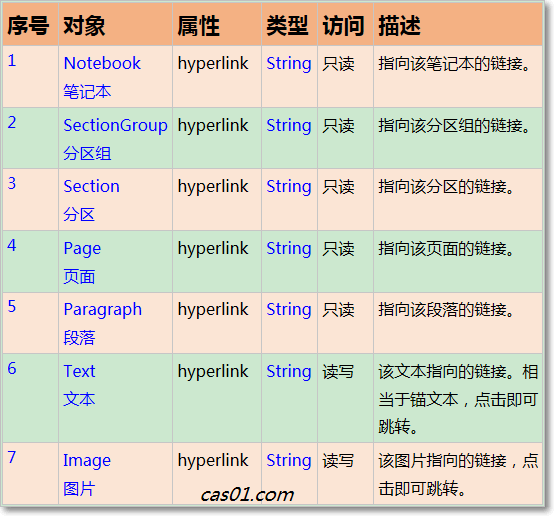Click 只读 access cell in Page row
The height and width of the screenshot is (516, 554).
point(338,249)
